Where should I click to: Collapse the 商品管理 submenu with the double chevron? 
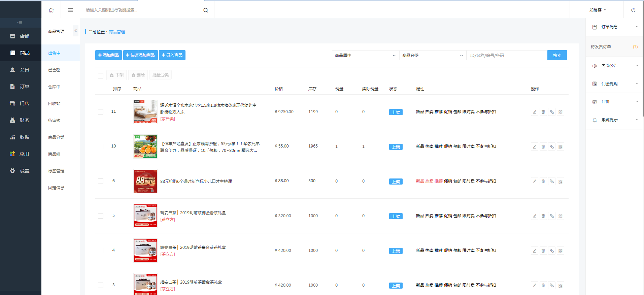point(76,31)
